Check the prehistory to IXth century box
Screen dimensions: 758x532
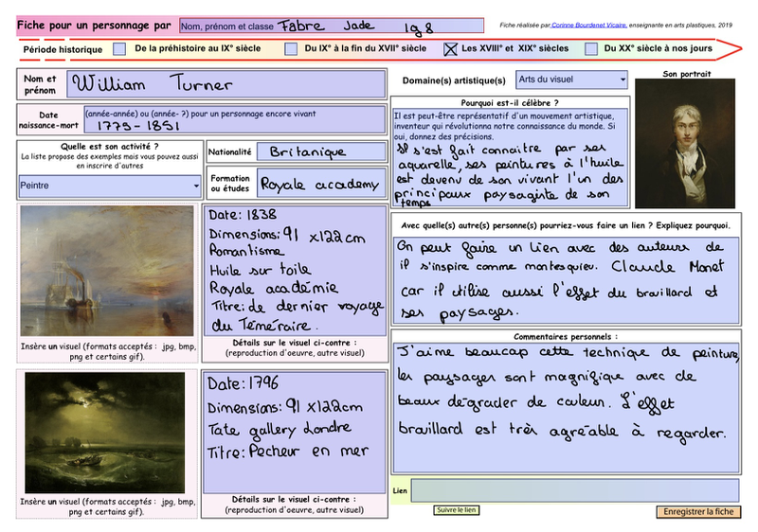tap(119, 48)
